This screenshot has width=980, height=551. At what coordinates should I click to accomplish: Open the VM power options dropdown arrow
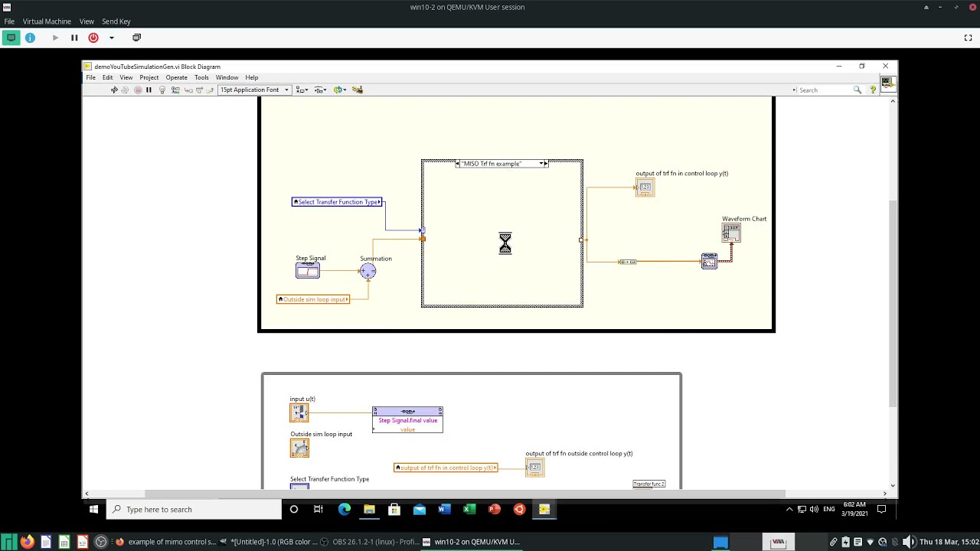(111, 37)
